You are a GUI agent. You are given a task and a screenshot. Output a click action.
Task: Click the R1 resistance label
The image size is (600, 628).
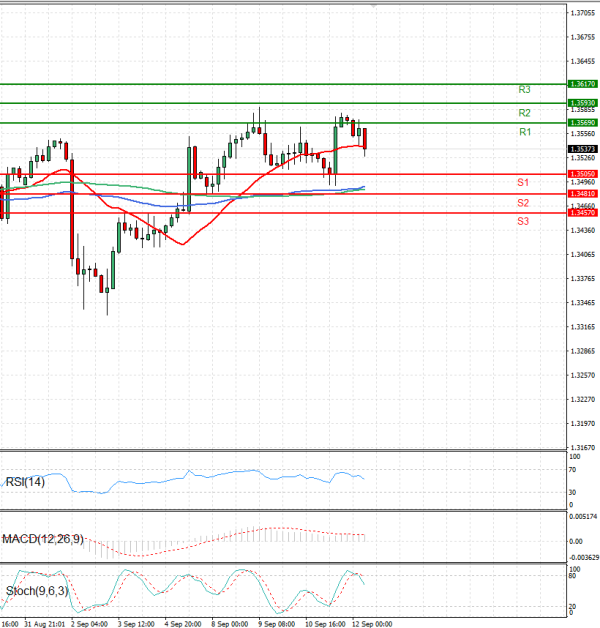[525, 132]
